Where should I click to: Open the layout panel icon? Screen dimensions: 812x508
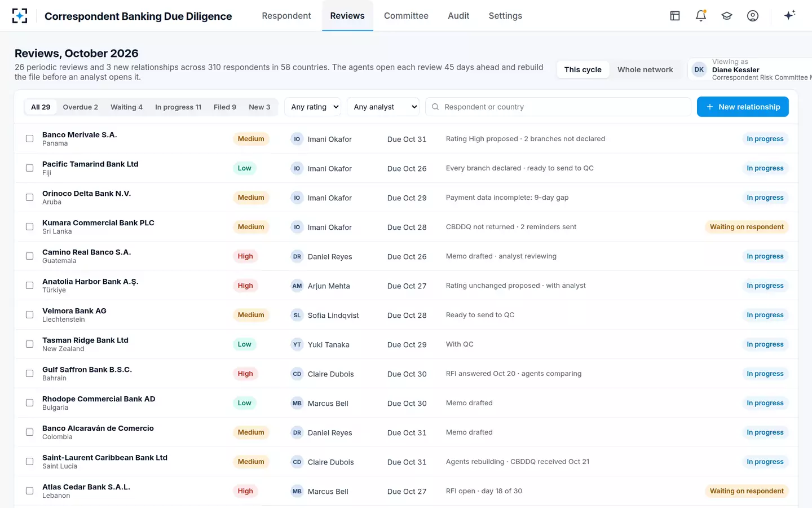675,16
